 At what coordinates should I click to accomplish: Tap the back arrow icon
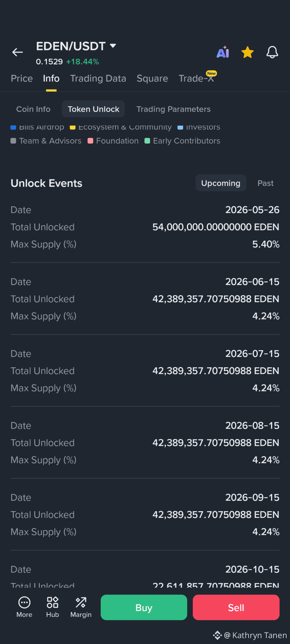17,52
